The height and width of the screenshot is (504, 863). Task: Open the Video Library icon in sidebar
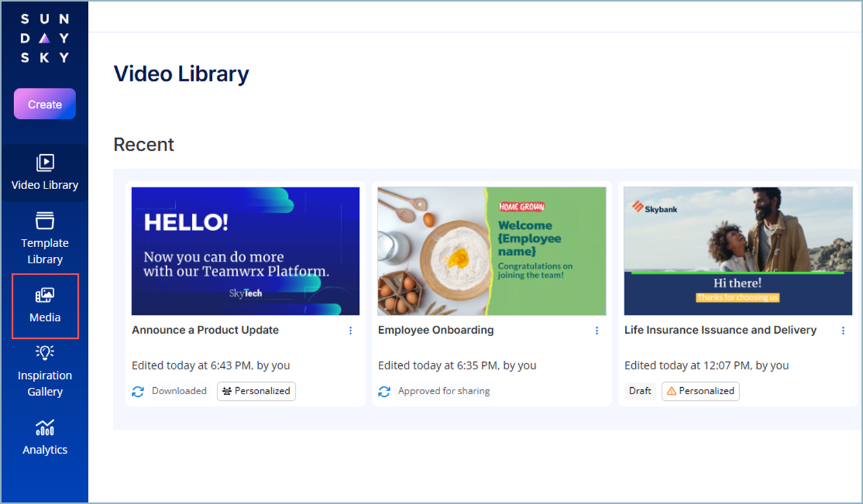(x=45, y=163)
